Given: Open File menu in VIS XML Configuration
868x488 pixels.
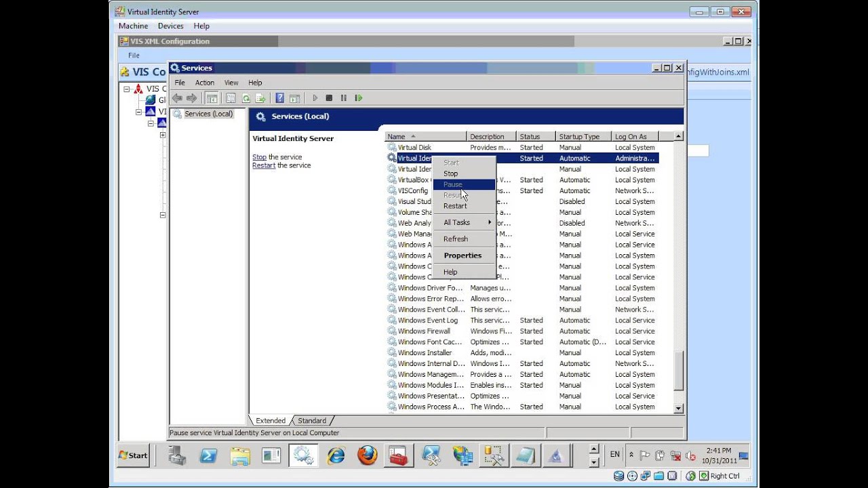Looking at the screenshot, I should tap(134, 56).
